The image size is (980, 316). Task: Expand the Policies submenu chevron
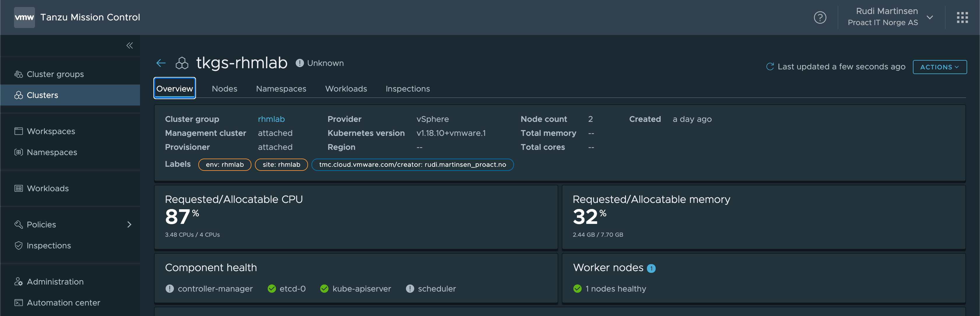[129, 224]
